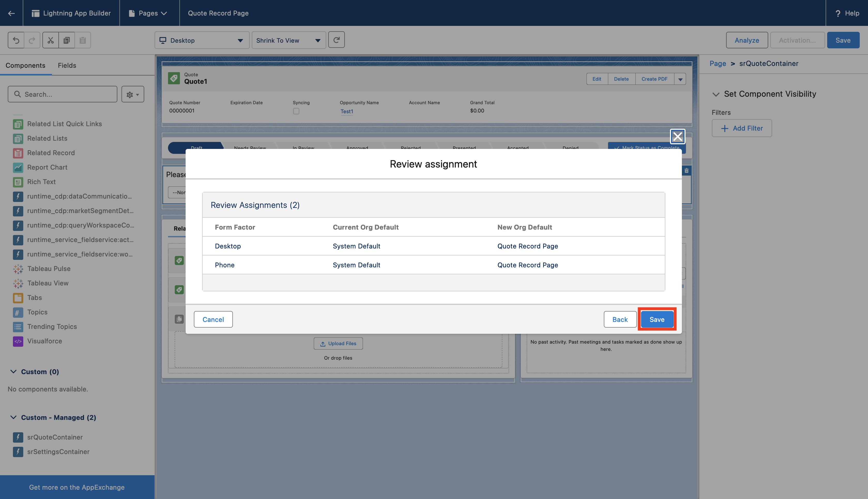Open the Shrink To View dropdown
Image resolution: width=868 pixels, height=499 pixels.
pyautogui.click(x=288, y=40)
